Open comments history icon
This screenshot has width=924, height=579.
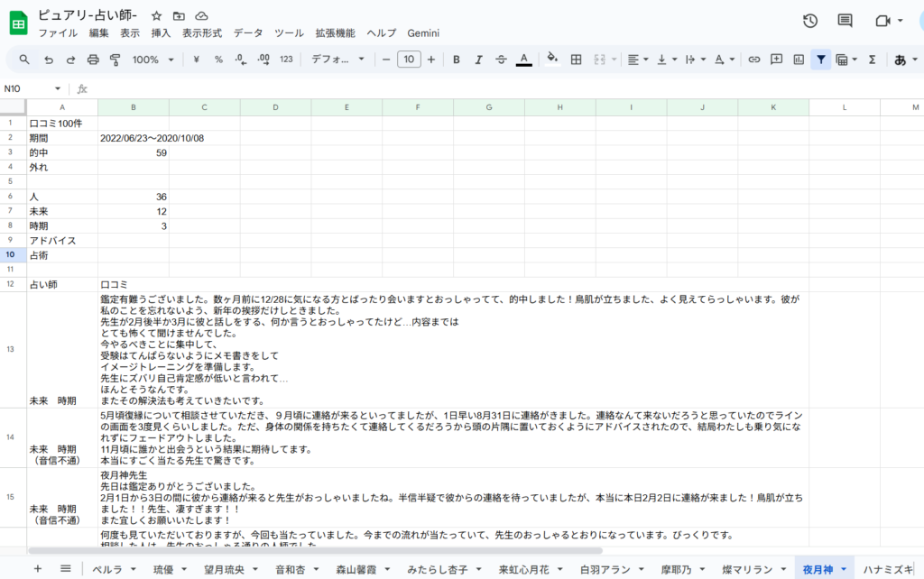pyautogui.click(x=845, y=22)
